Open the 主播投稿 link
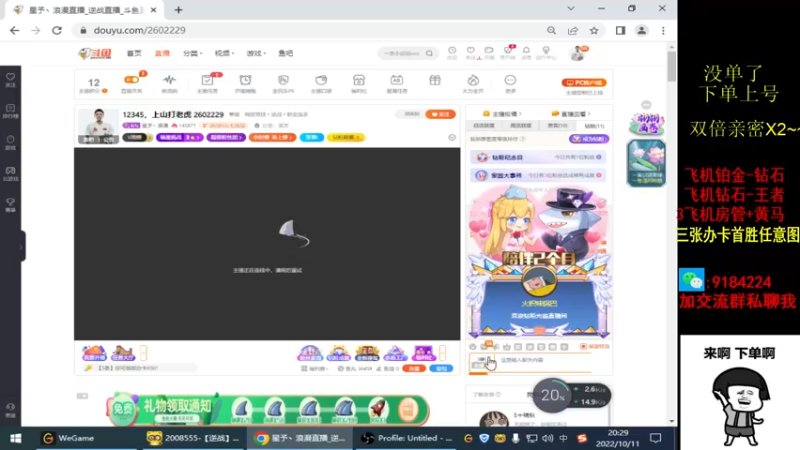Screen dimensions: 800x450 (x=502, y=114)
